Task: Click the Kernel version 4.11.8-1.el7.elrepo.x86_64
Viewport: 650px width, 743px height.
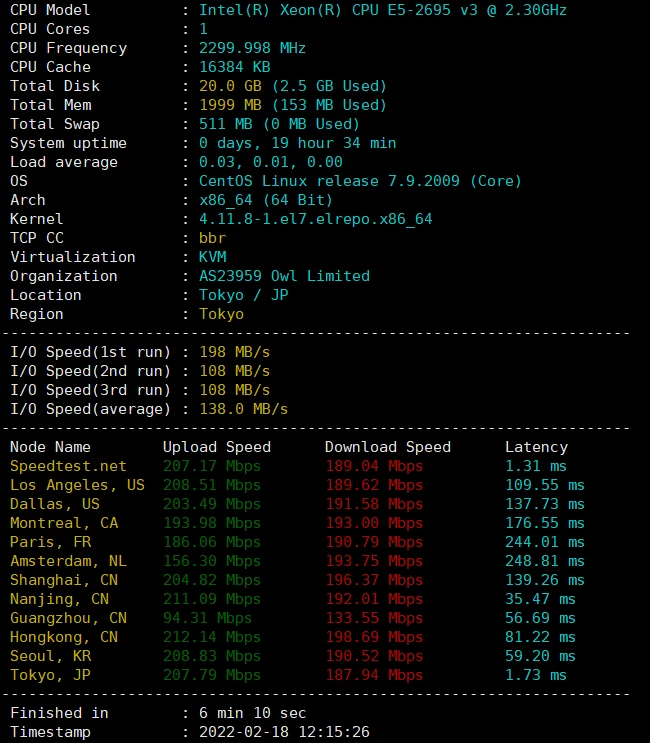Action: click(316, 219)
